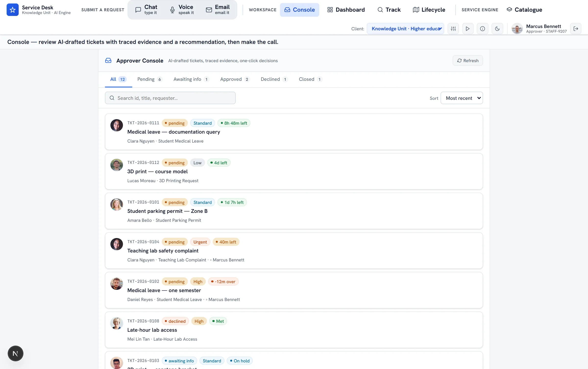
Task: Click the Lifecycle map icon
Action: [x=416, y=10]
